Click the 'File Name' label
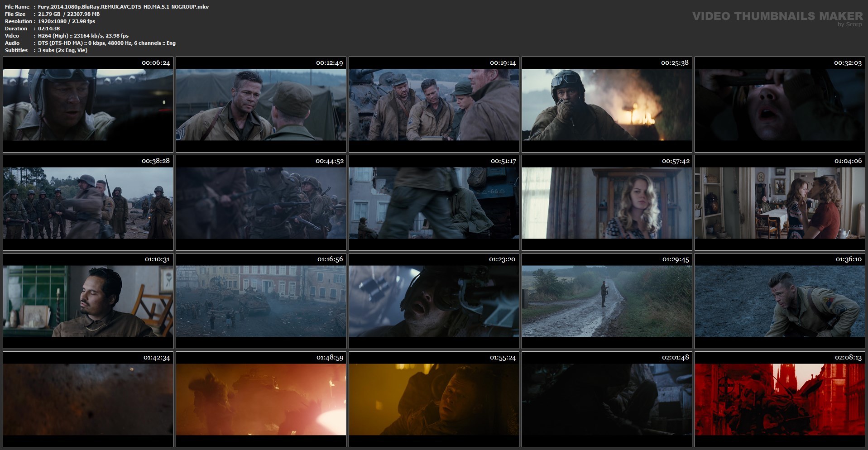The image size is (868, 450). [x=17, y=7]
